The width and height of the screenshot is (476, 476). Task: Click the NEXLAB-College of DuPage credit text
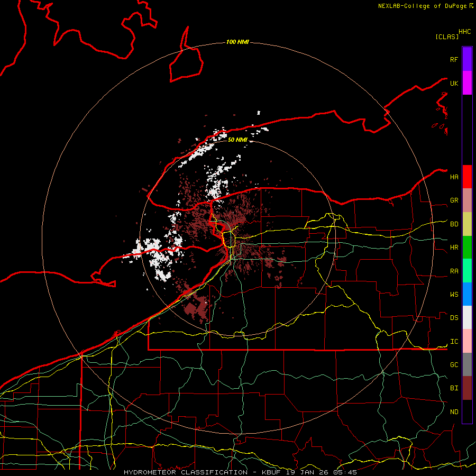point(422,6)
